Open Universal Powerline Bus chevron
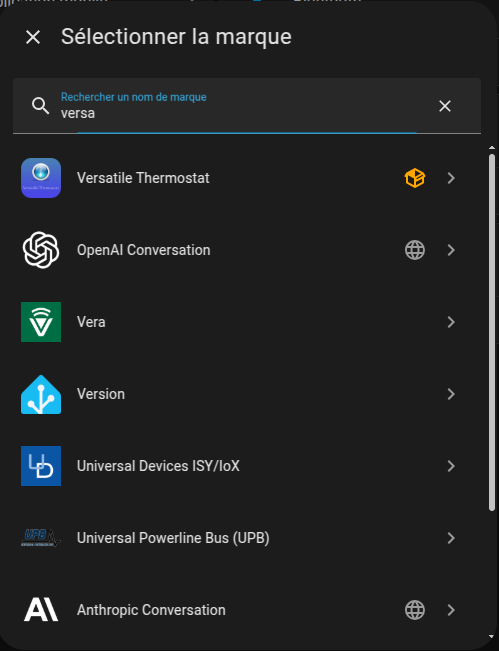Image resolution: width=499 pixels, height=651 pixels. click(x=451, y=538)
